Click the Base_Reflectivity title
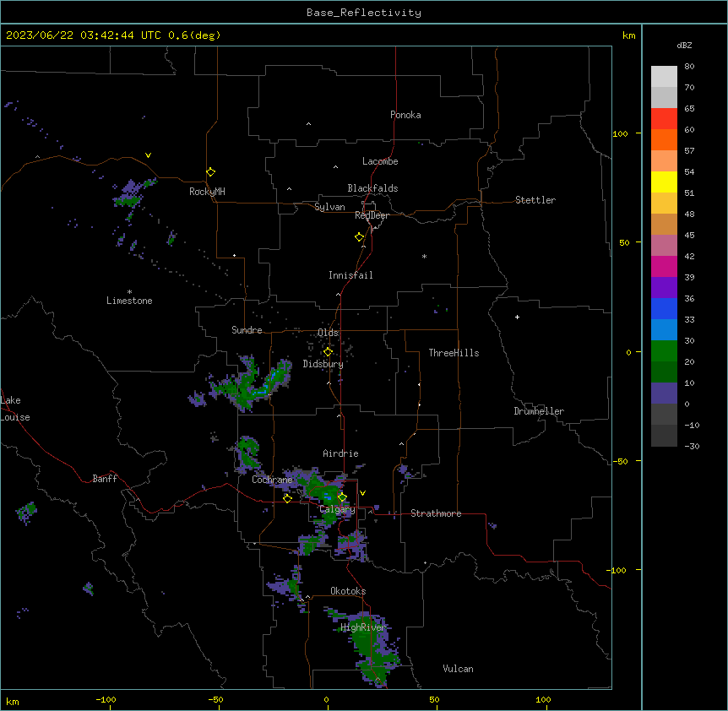This screenshot has width=728, height=711. pos(364,13)
